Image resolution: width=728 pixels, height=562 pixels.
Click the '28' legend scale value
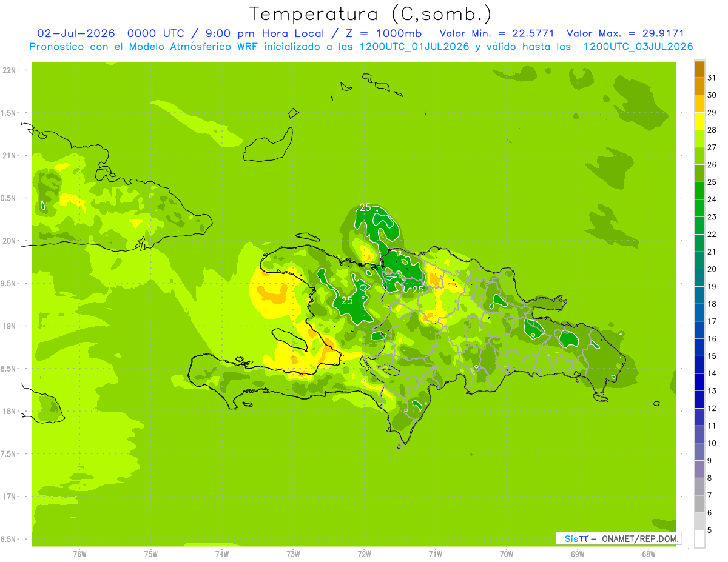pos(712,130)
